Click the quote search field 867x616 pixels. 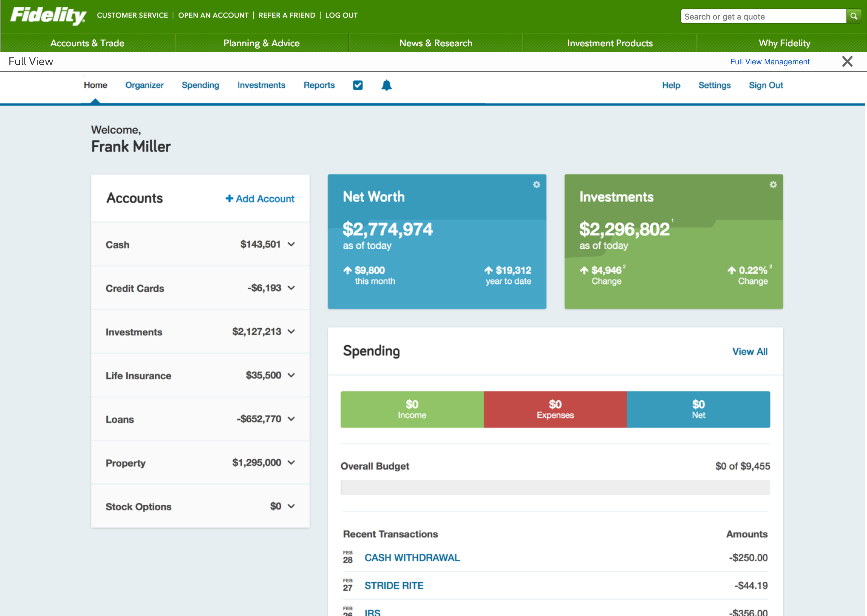click(763, 17)
